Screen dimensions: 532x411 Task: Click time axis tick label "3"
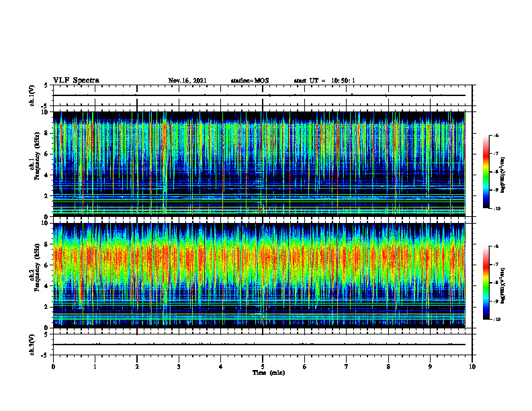click(x=179, y=367)
